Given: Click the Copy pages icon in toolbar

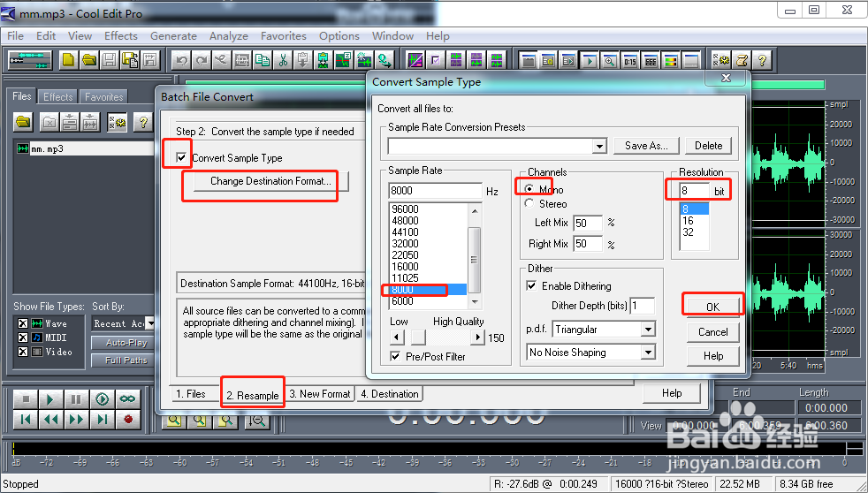Looking at the screenshot, I should pyautogui.click(x=263, y=60).
